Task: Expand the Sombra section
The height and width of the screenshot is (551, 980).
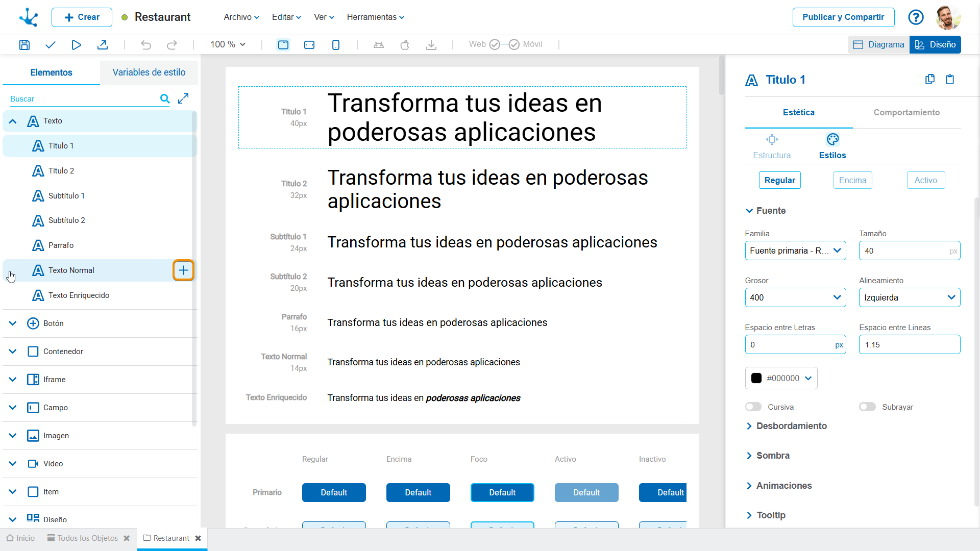Action: pyautogui.click(x=772, y=456)
